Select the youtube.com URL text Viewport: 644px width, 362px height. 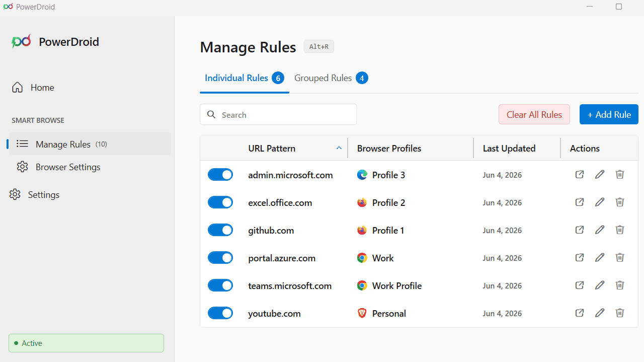tap(274, 313)
